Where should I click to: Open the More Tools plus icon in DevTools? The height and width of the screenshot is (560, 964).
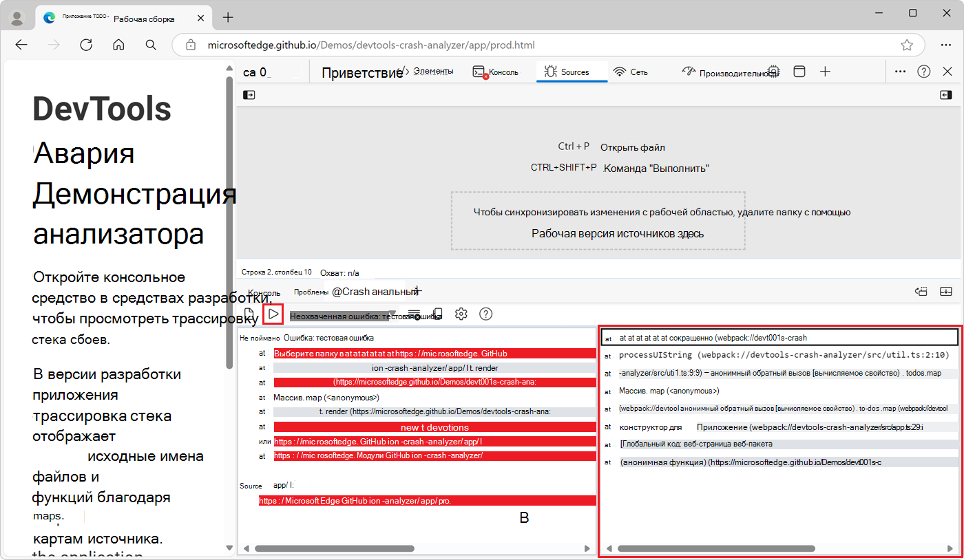[825, 71]
